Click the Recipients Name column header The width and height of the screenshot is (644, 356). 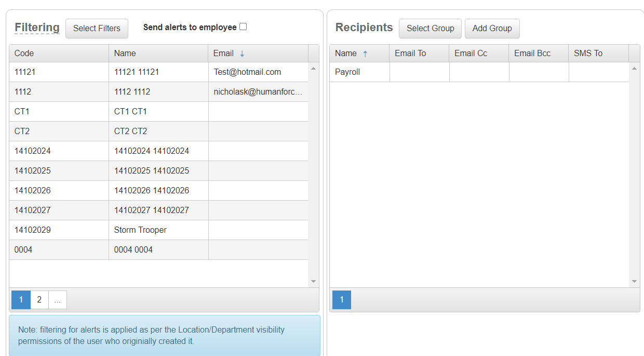pyautogui.click(x=359, y=53)
